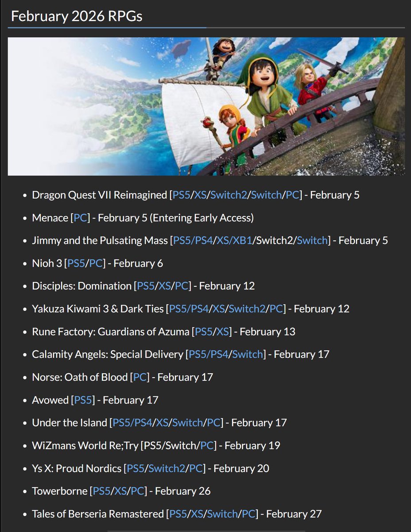The width and height of the screenshot is (411, 532).
Task: Click the Dragon Quest sailing ship banner image
Action: [x=205, y=106]
